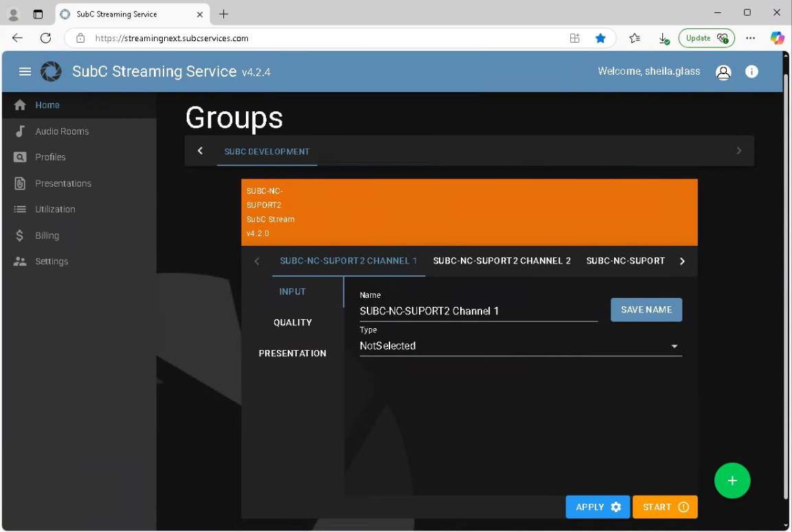Open Settings from the sidebar
This screenshot has width=792, height=532.
(x=52, y=262)
